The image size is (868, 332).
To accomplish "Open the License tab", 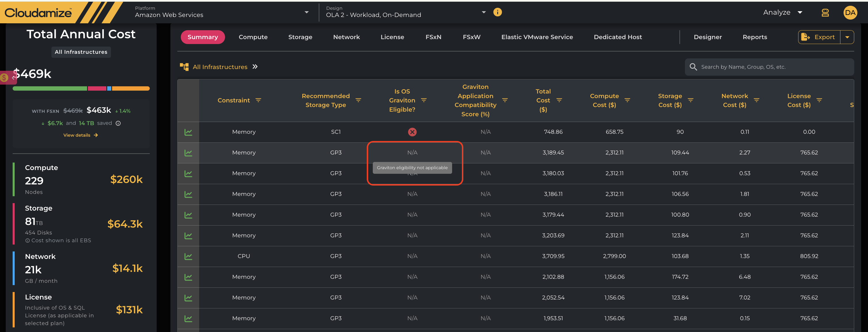I will (392, 37).
